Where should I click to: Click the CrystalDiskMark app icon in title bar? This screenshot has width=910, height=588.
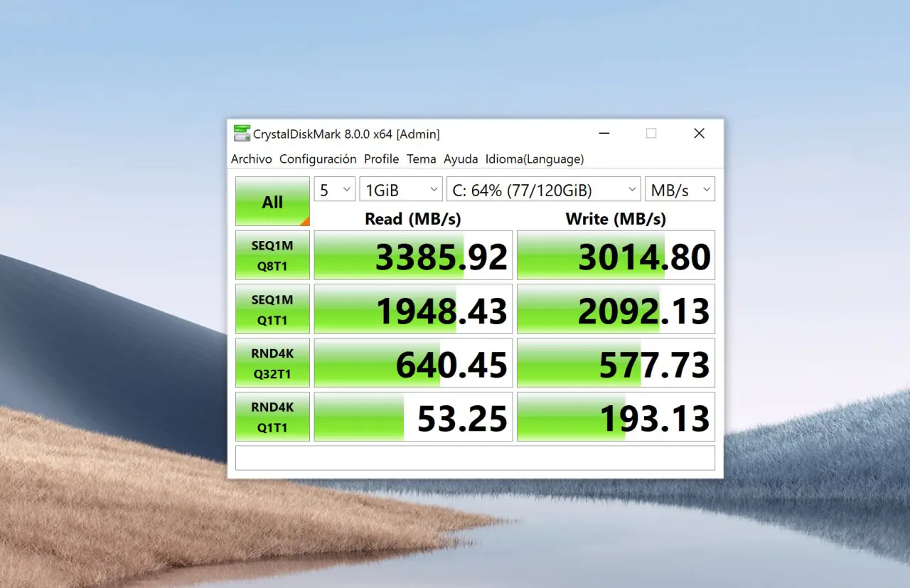pyautogui.click(x=242, y=134)
